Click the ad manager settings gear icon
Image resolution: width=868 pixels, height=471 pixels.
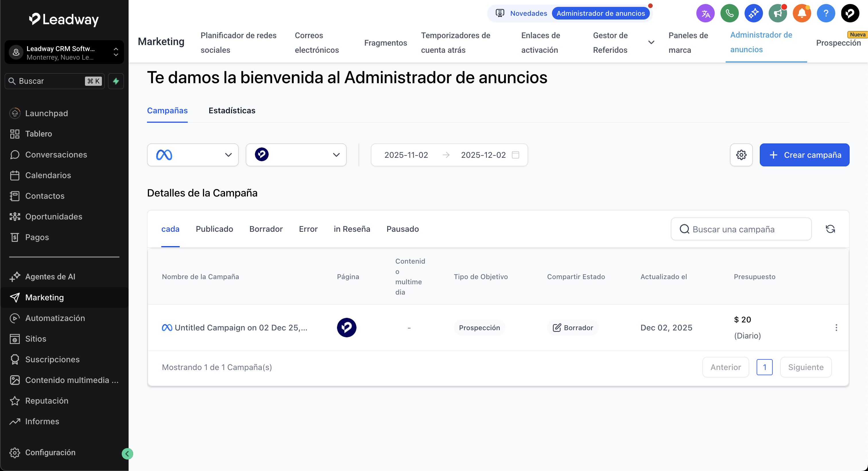[x=741, y=155]
